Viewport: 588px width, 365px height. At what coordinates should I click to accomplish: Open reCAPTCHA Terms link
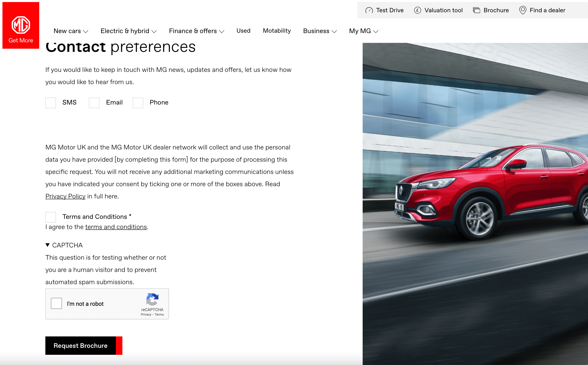[x=159, y=315]
